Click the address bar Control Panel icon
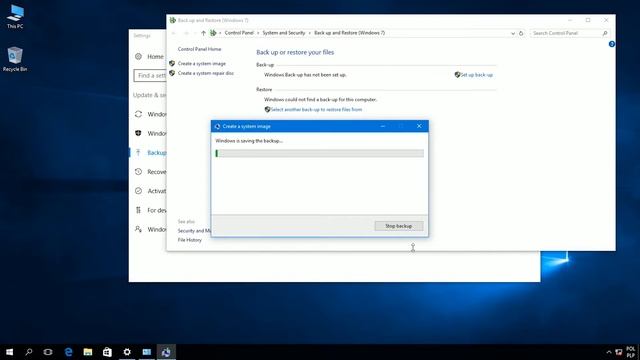 click(213, 33)
